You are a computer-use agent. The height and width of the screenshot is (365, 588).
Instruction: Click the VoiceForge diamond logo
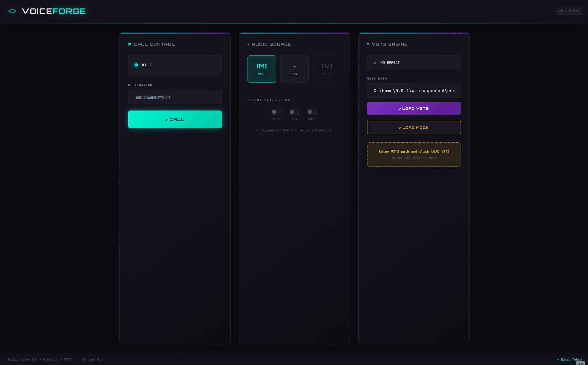point(13,11)
